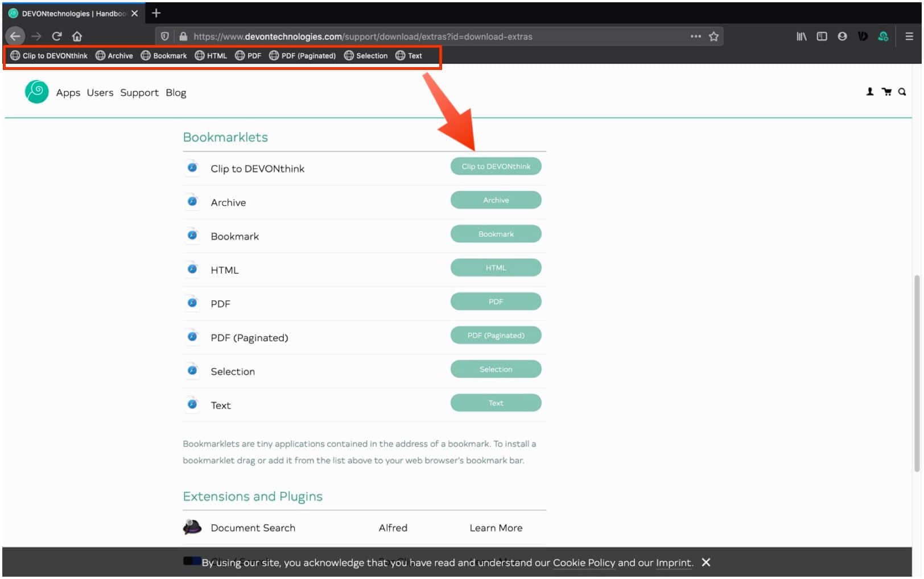
Task: Go back with the browser back arrow
Action: click(15, 36)
